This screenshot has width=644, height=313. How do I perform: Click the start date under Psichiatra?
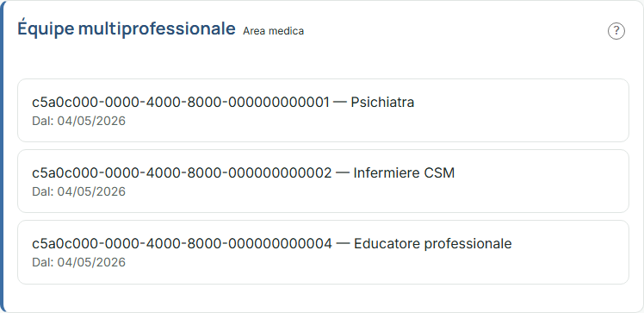(91, 121)
